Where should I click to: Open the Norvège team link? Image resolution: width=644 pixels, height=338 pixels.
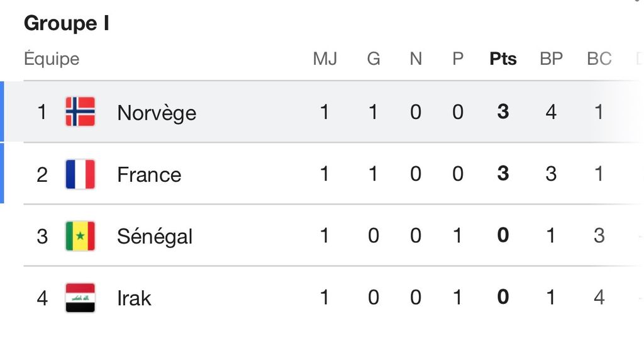coord(157,113)
